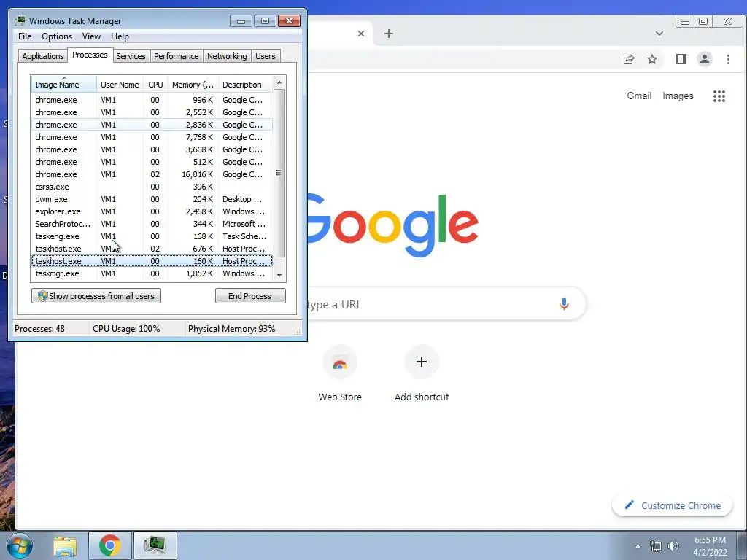Show hidden tray icons arrow
This screenshot has height=560, width=747.
click(x=638, y=546)
